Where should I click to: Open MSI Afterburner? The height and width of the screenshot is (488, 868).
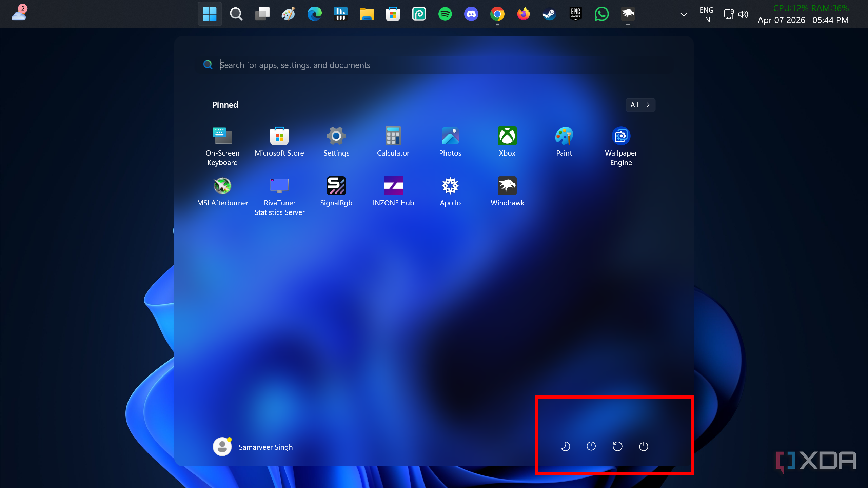[x=223, y=192]
